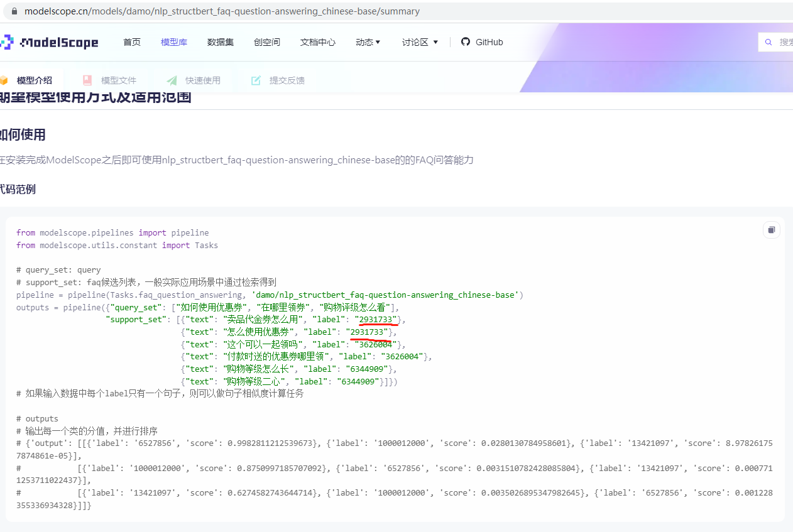Screen dimensions: 793x532
Task: Open 创空间 in top navigation
Action: coord(267,42)
